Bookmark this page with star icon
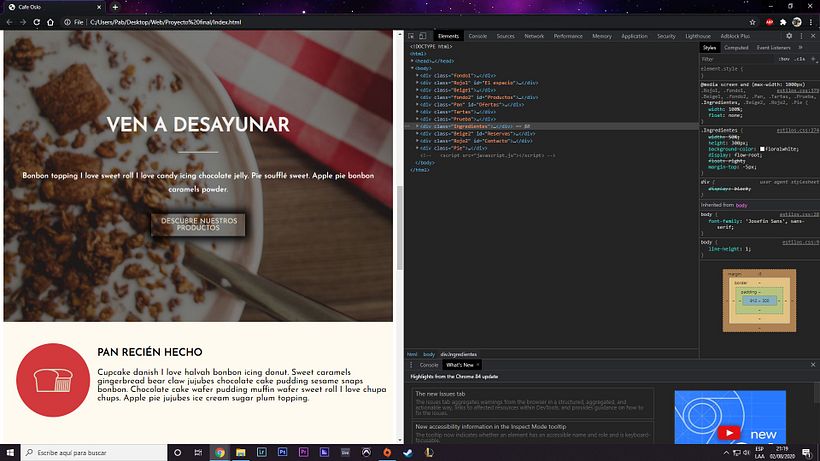 tap(753, 22)
